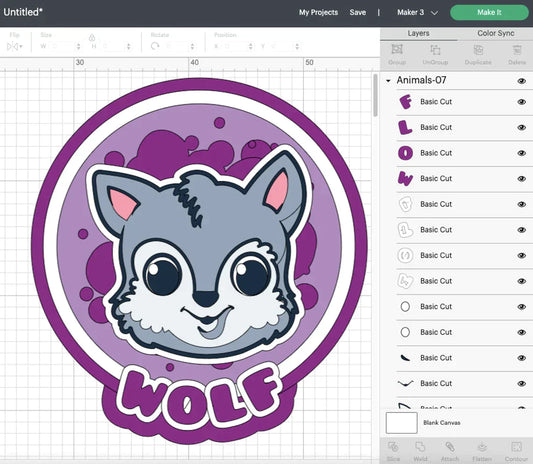Hide the white L outline layer

coord(521,230)
